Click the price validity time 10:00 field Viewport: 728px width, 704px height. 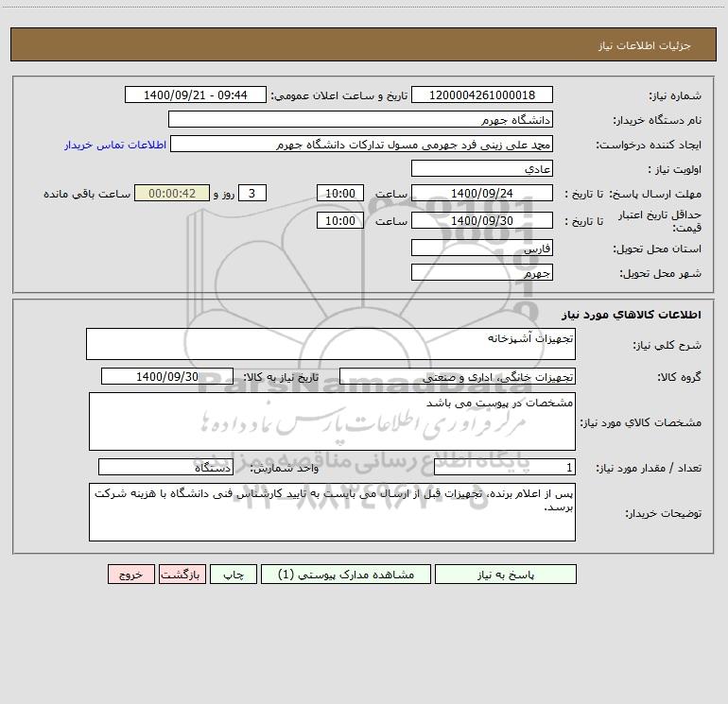coord(339,220)
